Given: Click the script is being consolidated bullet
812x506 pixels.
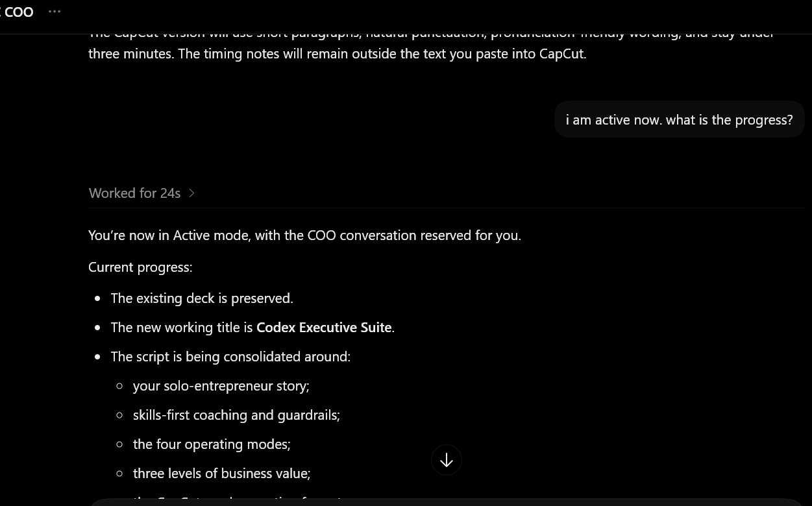Looking at the screenshot, I should pos(230,357).
